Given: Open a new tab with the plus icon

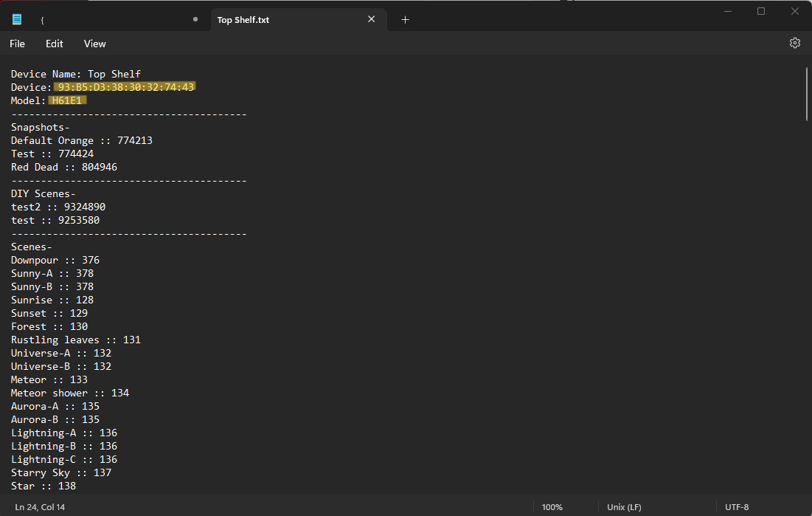Looking at the screenshot, I should 404,19.
